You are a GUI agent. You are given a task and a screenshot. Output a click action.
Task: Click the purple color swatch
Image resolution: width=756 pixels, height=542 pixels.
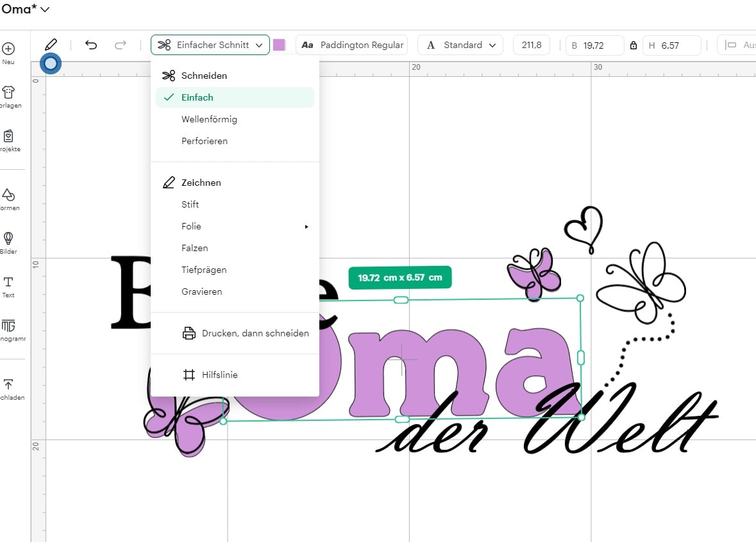tap(279, 45)
